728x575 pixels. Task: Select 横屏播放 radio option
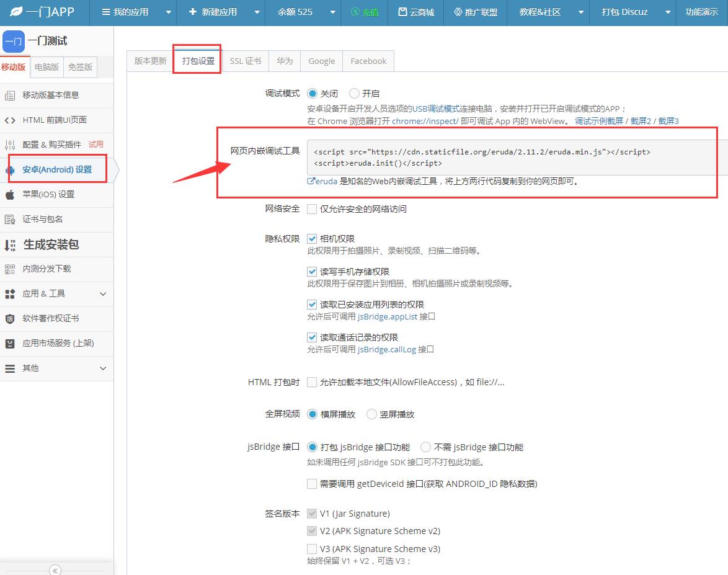point(312,414)
